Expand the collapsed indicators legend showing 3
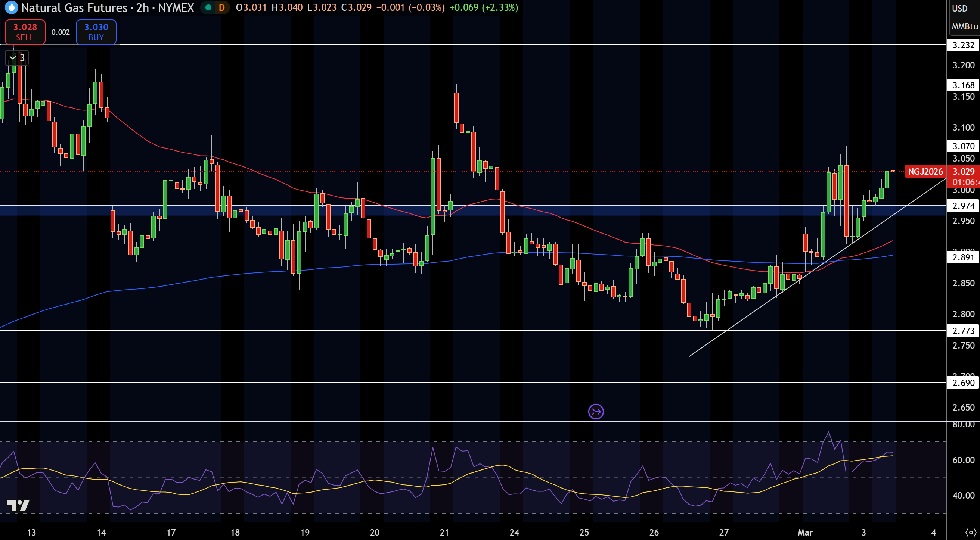 pos(17,58)
